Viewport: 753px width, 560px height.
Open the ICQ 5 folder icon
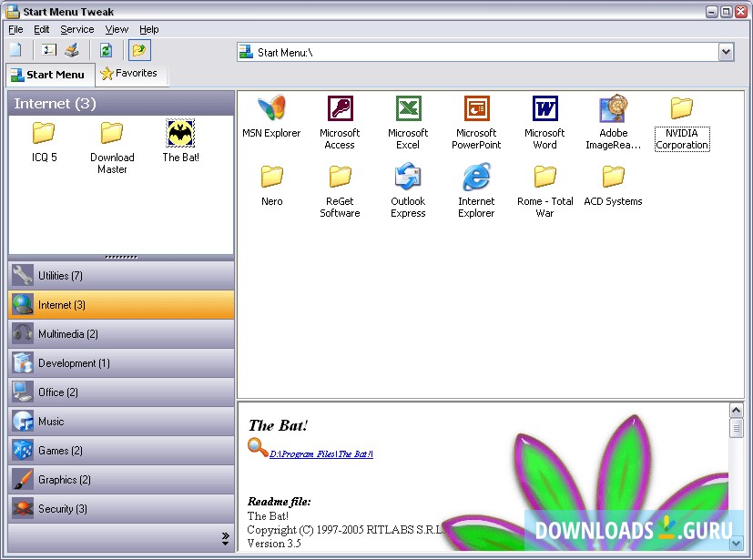pos(43,134)
